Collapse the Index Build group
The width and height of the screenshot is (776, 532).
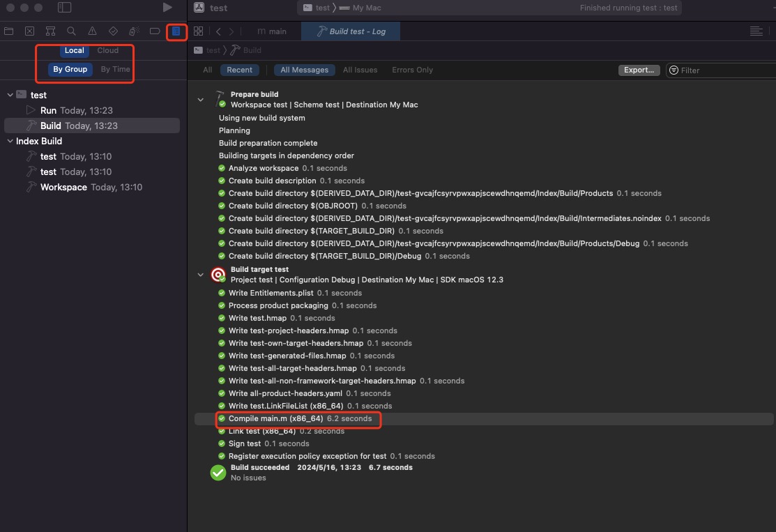(x=10, y=141)
